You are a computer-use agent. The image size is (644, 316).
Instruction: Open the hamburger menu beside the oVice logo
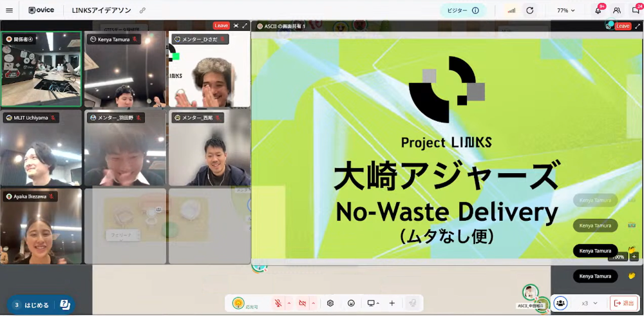pyautogui.click(x=9, y=10)
